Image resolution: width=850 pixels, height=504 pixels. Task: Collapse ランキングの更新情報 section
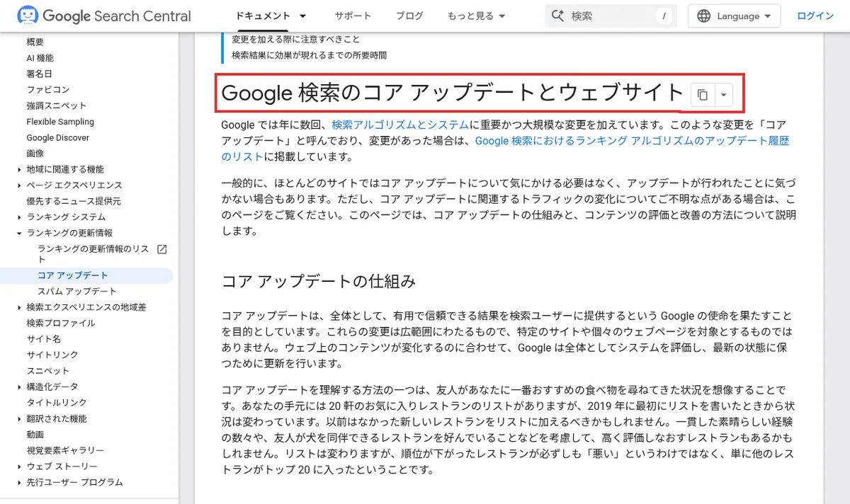(18, 233)
